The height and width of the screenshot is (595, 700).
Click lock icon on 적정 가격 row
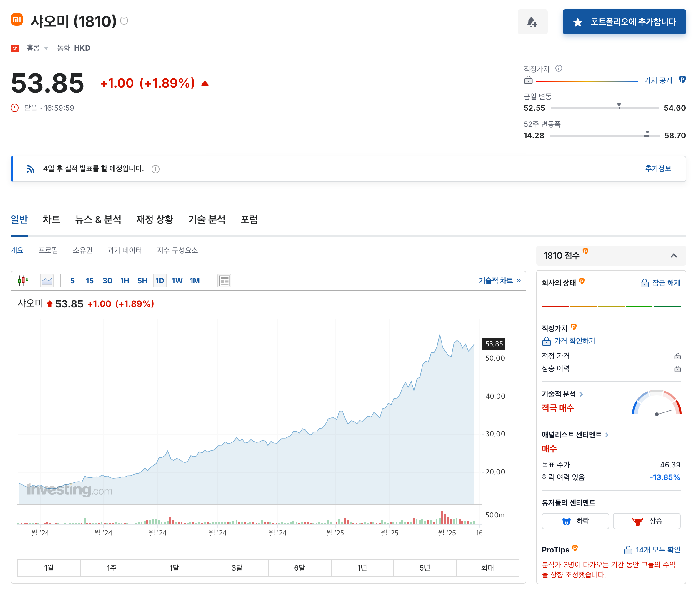(677, 356)
